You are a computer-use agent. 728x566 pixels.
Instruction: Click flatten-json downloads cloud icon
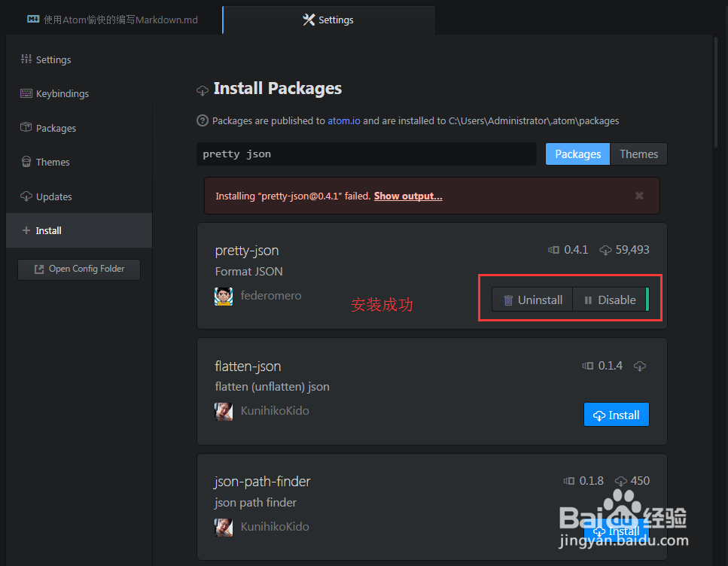coord(640,367)
